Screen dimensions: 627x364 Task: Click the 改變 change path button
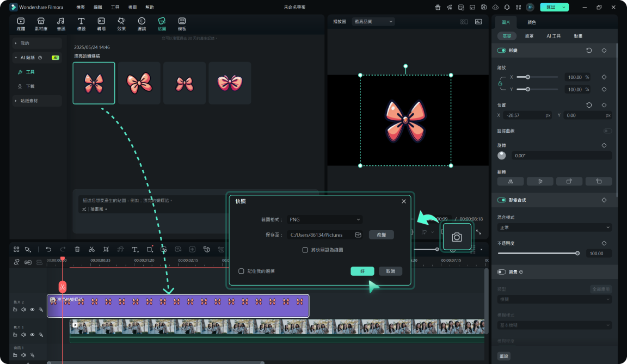click(x=381, y=235)
